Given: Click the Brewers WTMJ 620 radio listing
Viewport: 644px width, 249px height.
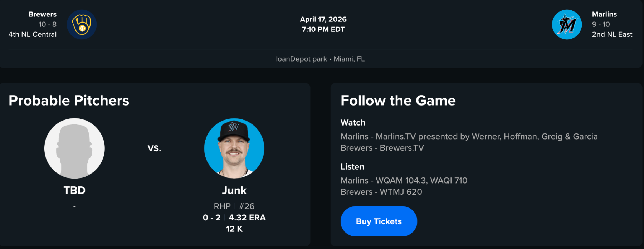Looking at the screenshot, I should tap(381, 192).
